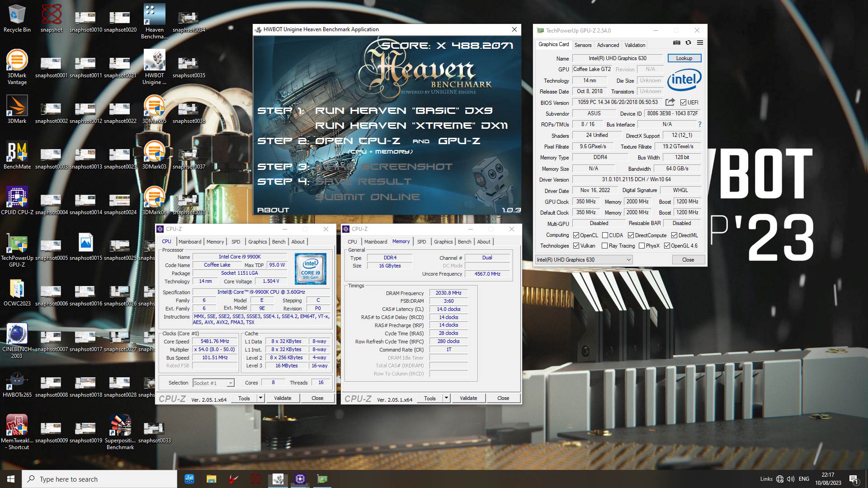Click GPU-Z BIOS export share icon
This screenshot has width=868, height=488.
click(670, 102)
